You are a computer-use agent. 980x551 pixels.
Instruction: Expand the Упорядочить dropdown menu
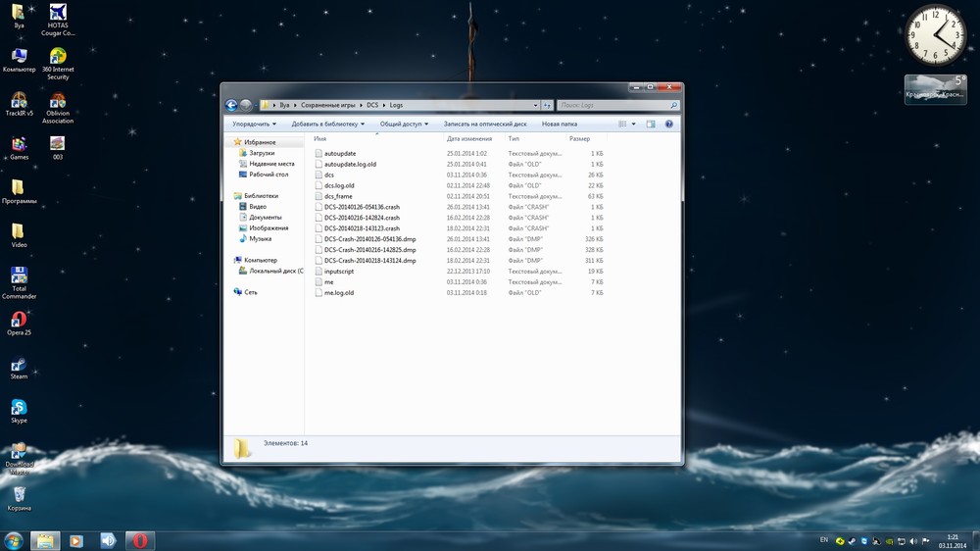point(254,125)
